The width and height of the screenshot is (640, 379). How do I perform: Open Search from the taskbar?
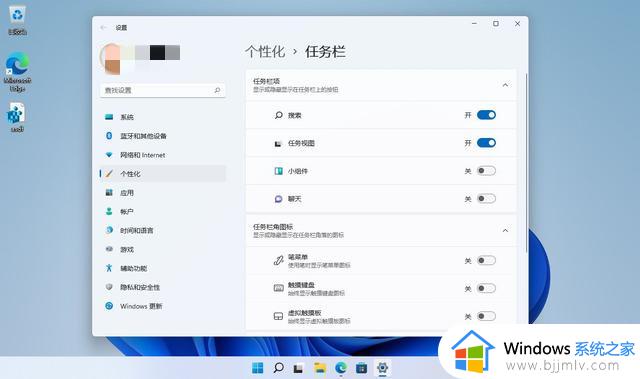278,368
